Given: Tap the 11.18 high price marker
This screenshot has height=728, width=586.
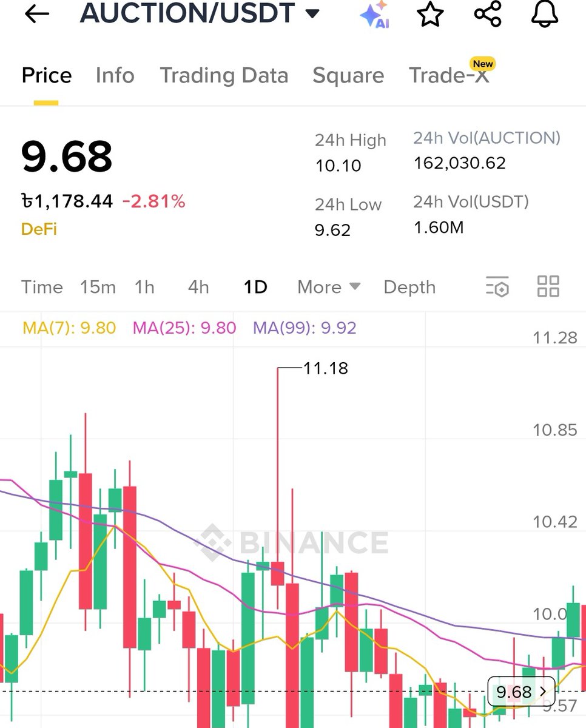Looking at the screenshot, I should coord(326,368).
